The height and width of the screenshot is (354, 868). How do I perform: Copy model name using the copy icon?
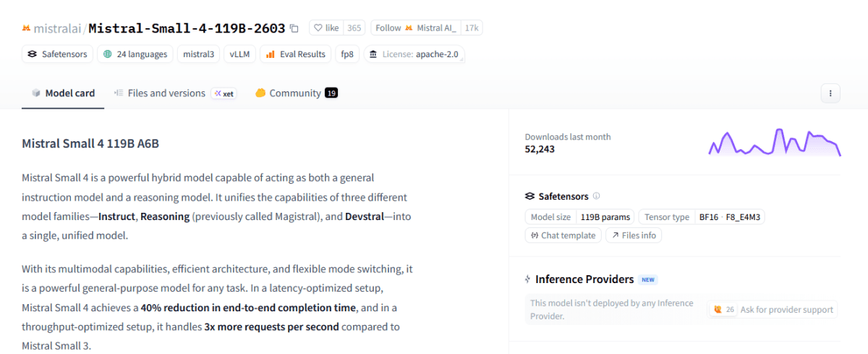294,28
